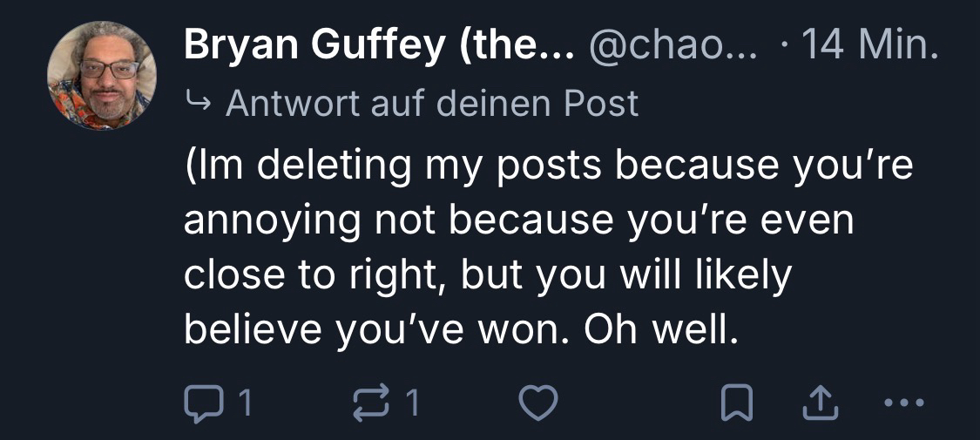Image resolution: width=980 pixels, height=440 pixels.
Task: Like the post with the heart icon
Action: (x=537, y=403)
